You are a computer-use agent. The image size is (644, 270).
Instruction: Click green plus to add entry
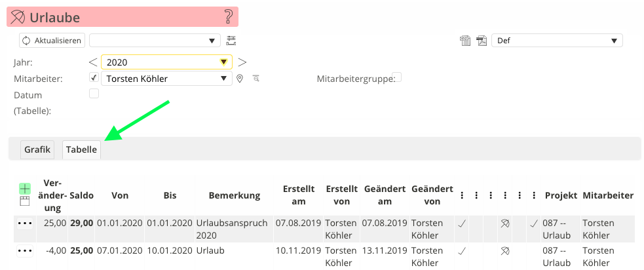click(25, 189)
